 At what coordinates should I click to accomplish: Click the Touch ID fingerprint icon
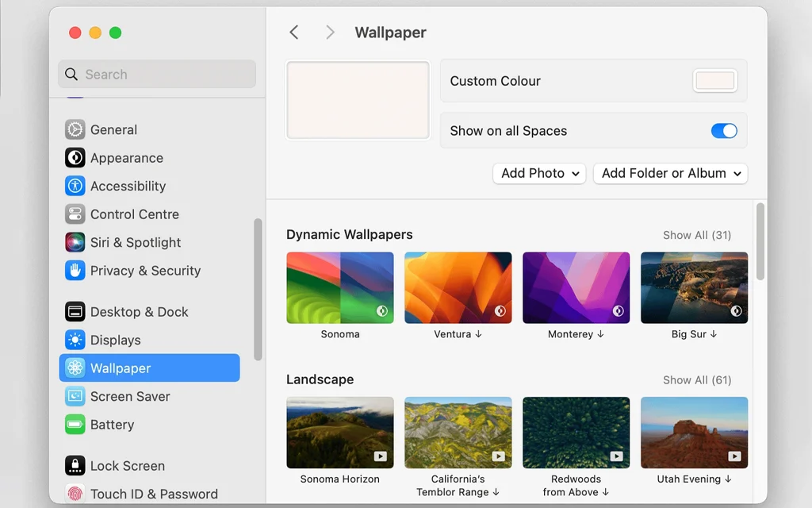(75, 494)
